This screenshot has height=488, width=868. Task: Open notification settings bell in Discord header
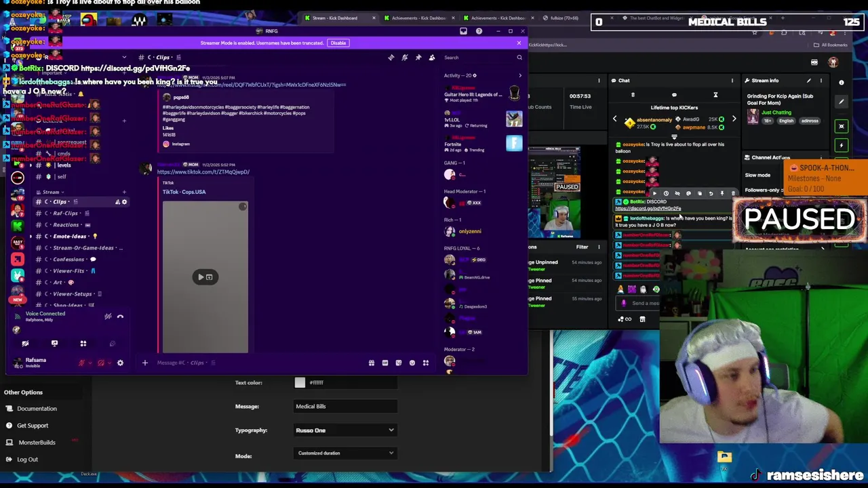coord(405,58)
